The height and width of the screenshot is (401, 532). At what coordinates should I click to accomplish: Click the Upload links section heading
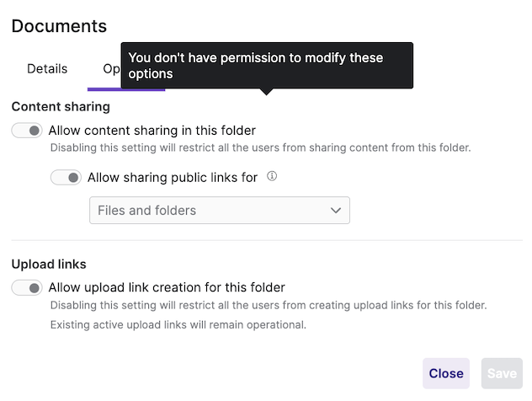click(x=49, y=265)
